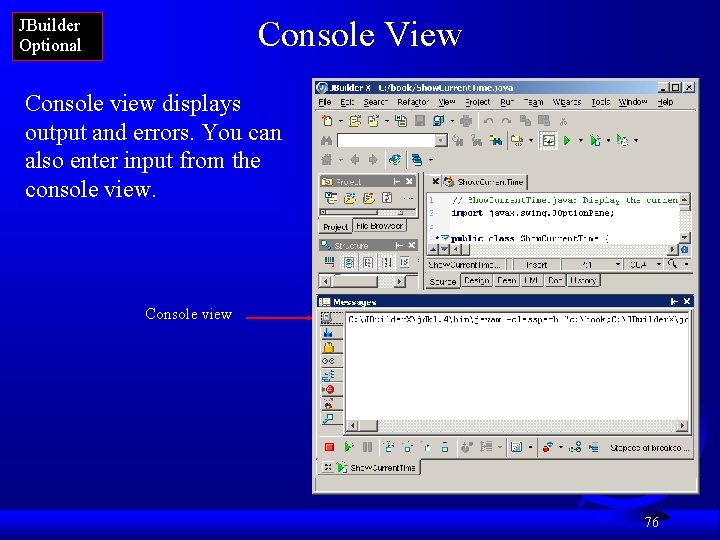This screenshot has height=540, width=720.
Task: Open the Tools menu
Action: click(x=601, y=102)
